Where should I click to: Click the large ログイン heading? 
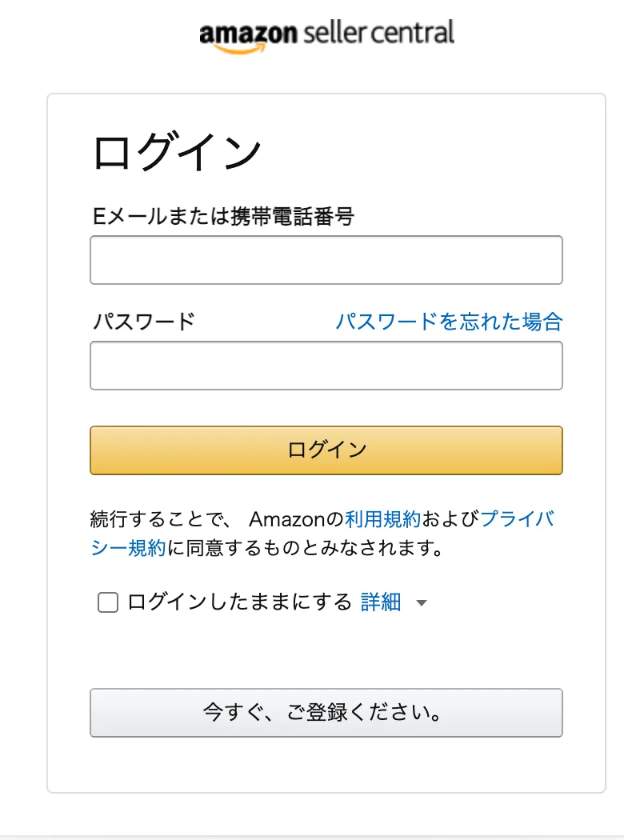tap(178, 152)
